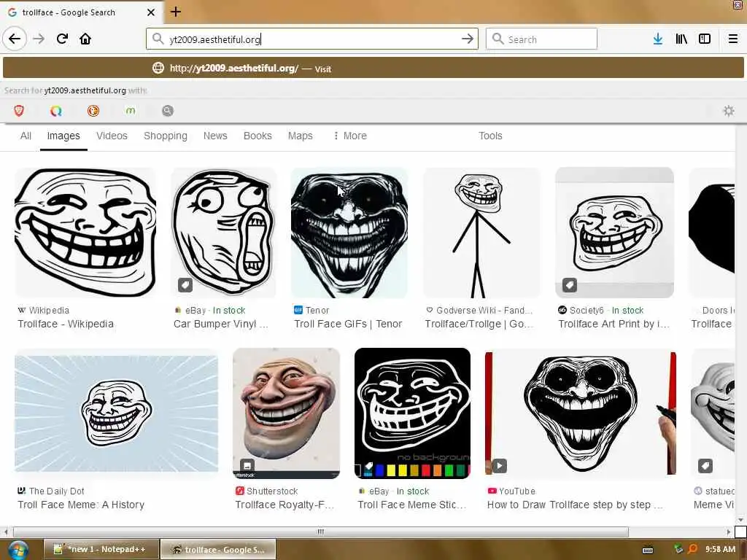Click the forward navigation arrow
The image size is (747, 560).
(39, 39)
